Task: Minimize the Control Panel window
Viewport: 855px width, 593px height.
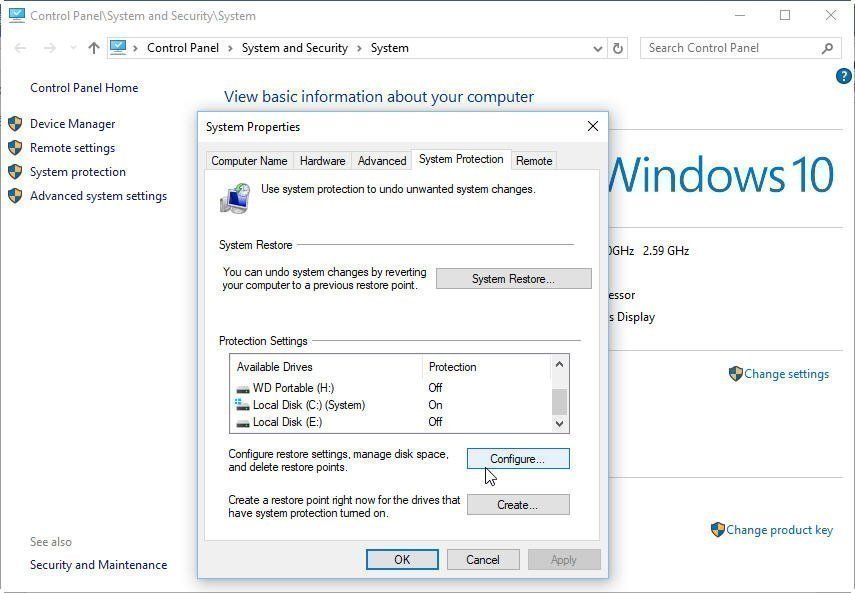Action: coord(739,15)
